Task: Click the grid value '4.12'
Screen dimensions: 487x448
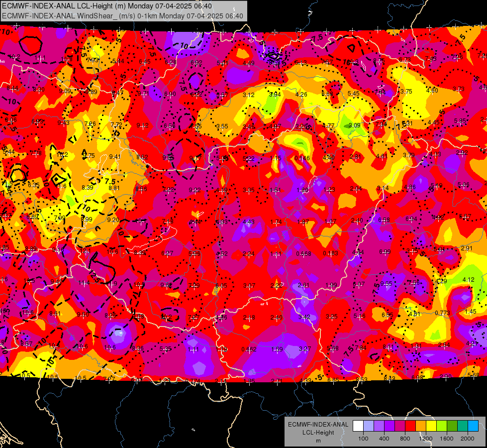Action: 469,279
